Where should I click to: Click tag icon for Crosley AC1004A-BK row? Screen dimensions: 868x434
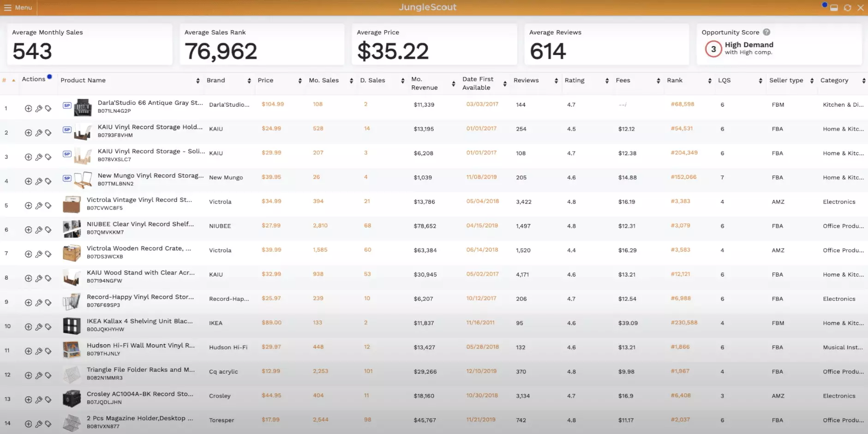[x=48, y=400]
